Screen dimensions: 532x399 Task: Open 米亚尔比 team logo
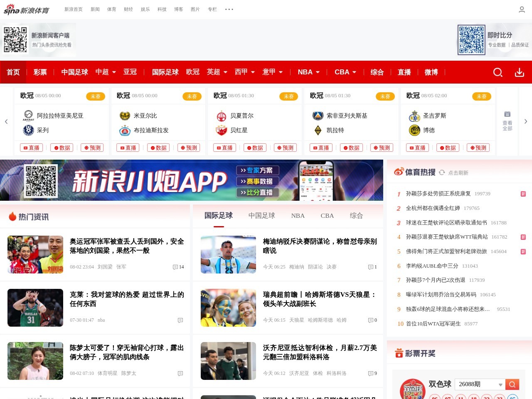click(125, 116)
